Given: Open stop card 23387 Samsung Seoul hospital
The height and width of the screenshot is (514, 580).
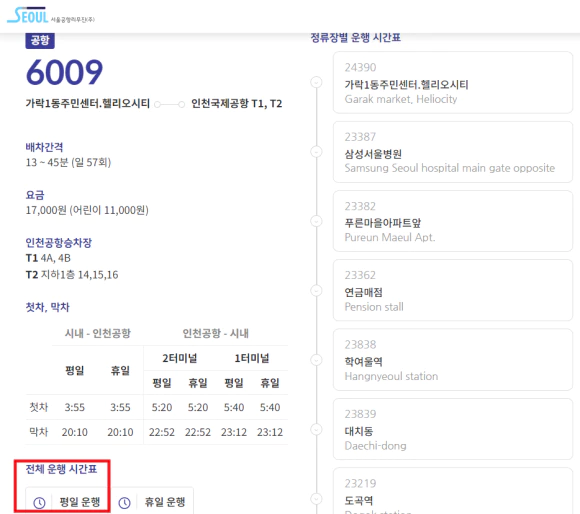Looking at the screenshot, I should click(x=453, y=152).
